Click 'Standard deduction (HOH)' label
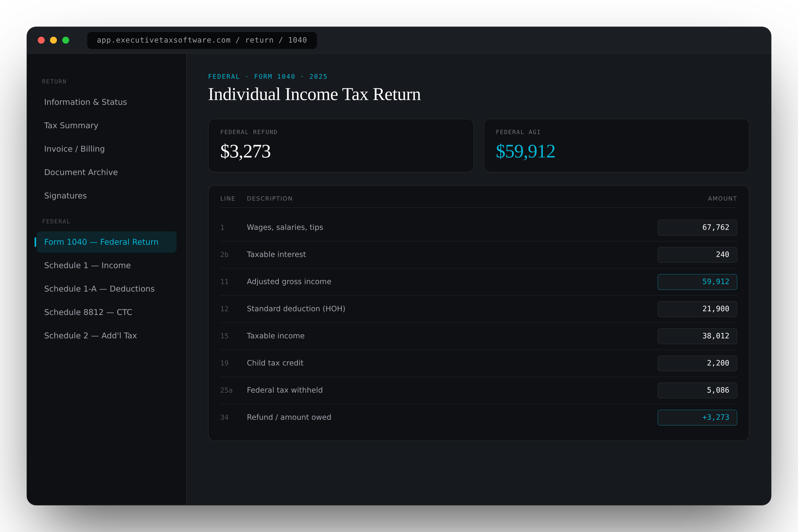The image size is (798, 532). pyautogui.click(x=296, y=309)
